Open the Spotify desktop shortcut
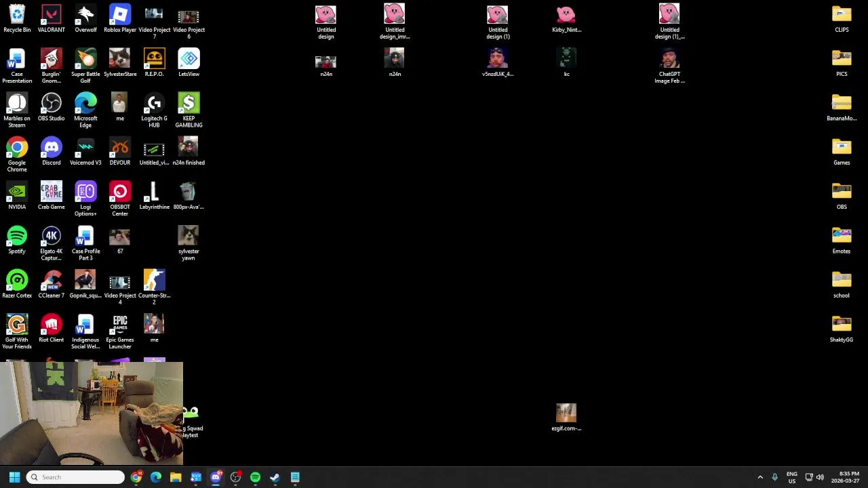Viewport: 868px width, 488px height. point(17,240)
